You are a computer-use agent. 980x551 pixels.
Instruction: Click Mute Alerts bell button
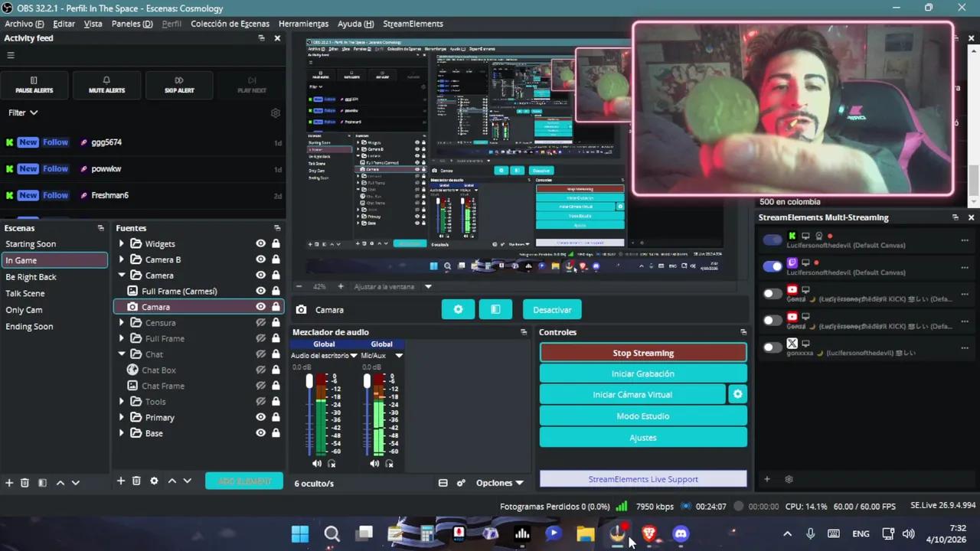pyautogui.click(x=106, y=85)
